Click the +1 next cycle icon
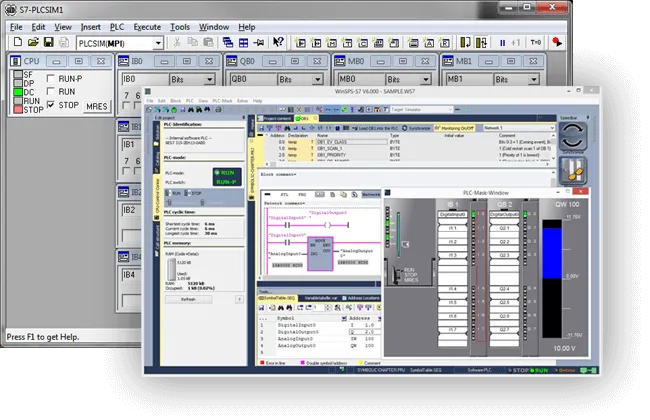 click(515, 43)
